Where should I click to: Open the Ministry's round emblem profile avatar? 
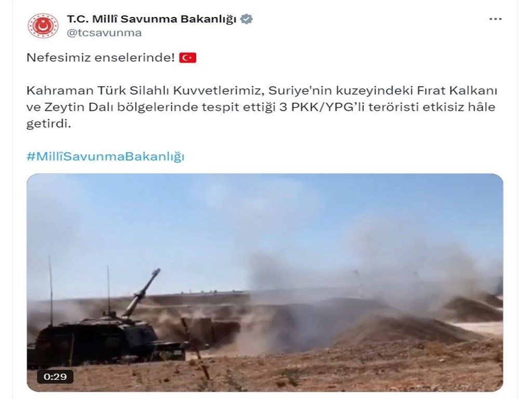pyautogui.click(x=43, y=25)
